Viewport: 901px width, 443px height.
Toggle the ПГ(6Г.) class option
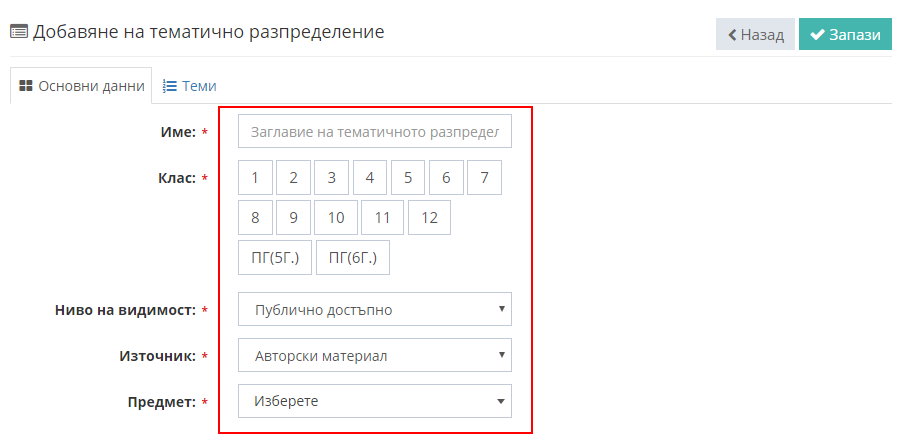353,258
